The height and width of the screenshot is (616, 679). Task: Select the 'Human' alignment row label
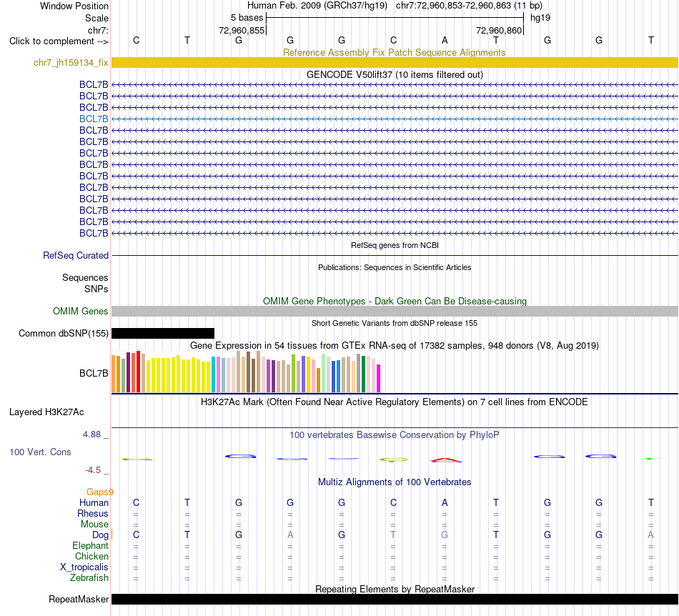[x=94, y=502]
